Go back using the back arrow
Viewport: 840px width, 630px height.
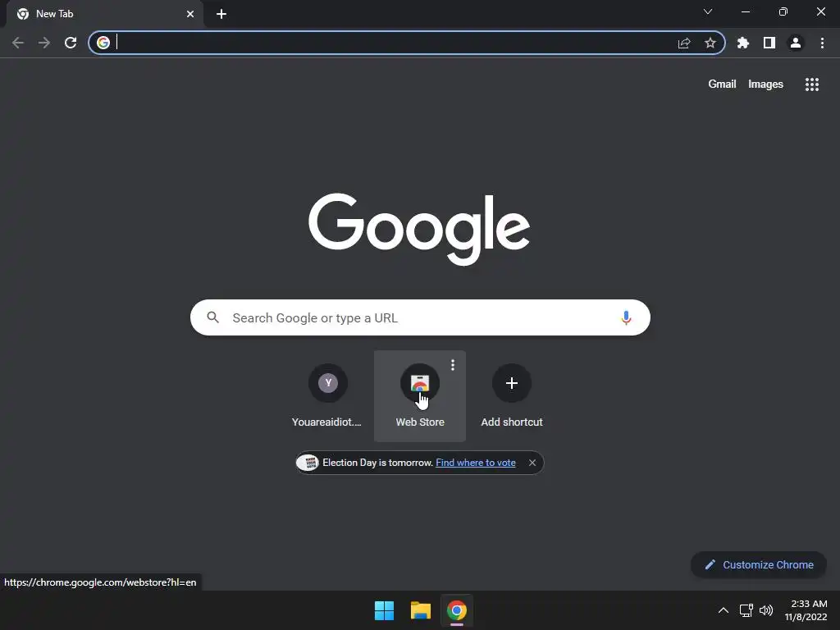[x=18, y=43]
